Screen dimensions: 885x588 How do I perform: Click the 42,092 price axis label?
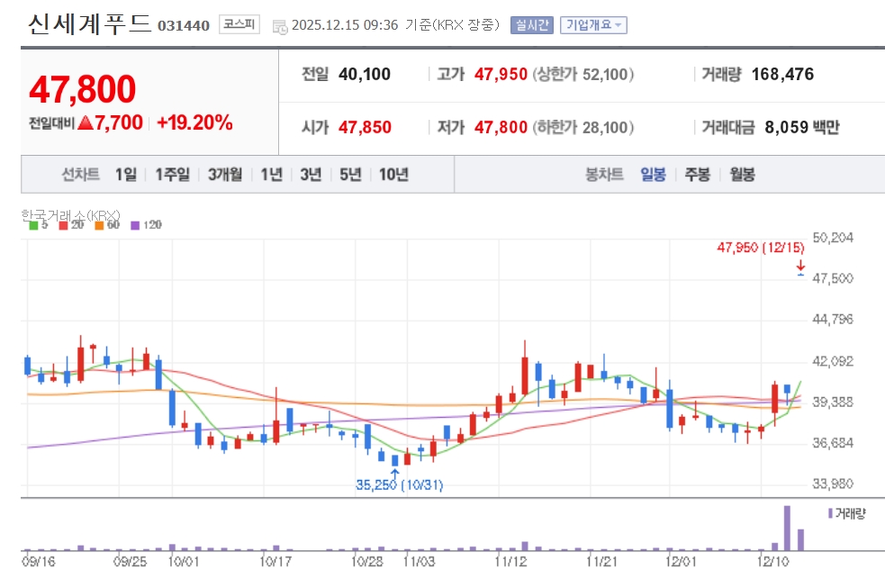[x=833, y=361]
